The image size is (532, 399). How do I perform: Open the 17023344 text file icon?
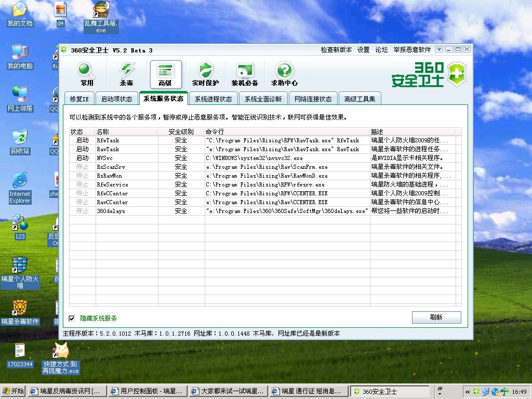tap(20, 355)
